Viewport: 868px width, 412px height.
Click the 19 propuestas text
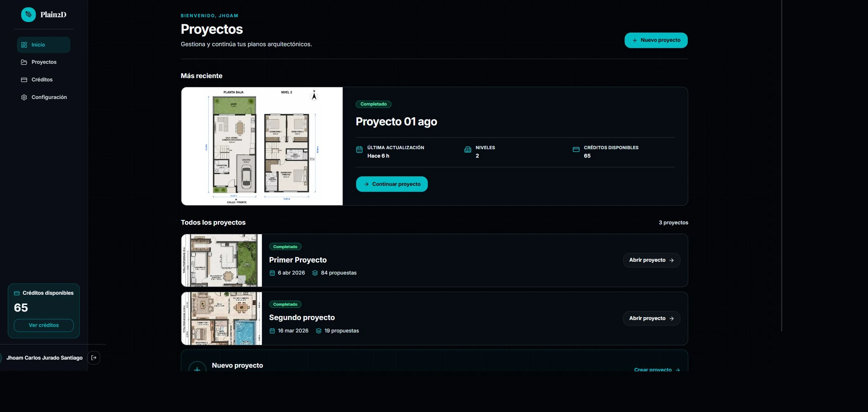click(x=341, y=331)
